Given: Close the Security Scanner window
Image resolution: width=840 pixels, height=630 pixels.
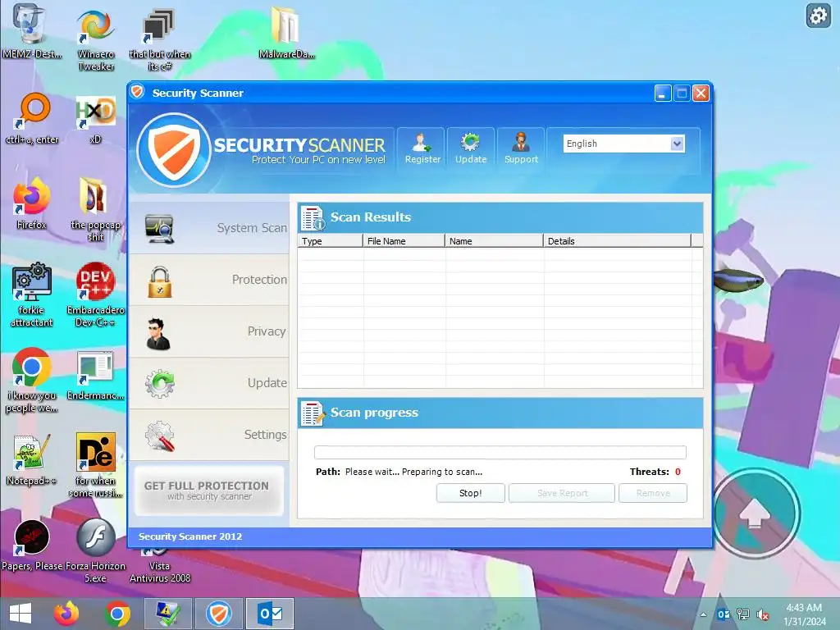Looking at the screenshot, I should (701, 94).
